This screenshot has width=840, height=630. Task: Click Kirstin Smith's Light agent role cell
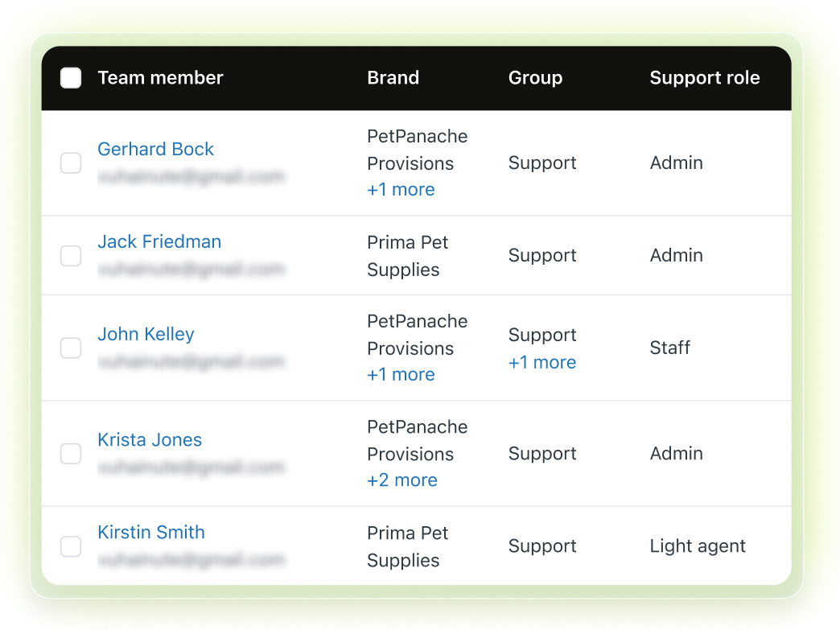[x=698, y=546]
